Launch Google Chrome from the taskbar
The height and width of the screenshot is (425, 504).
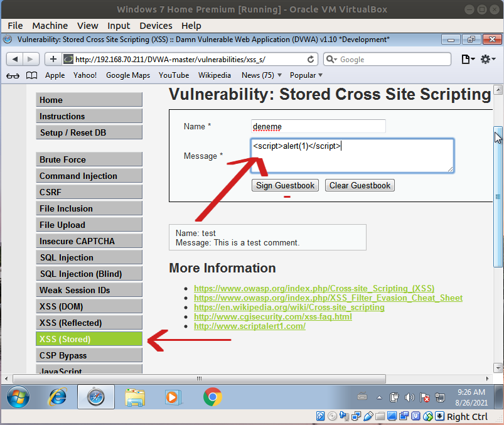213,397
